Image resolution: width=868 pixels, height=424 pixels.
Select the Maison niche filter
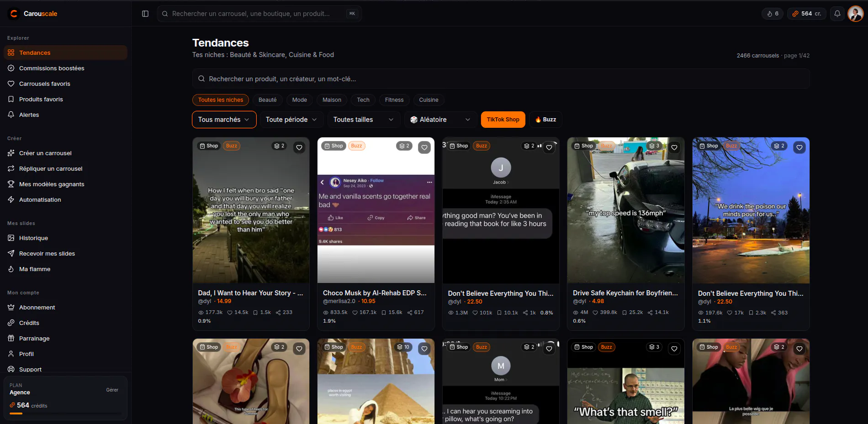(332, 100)
